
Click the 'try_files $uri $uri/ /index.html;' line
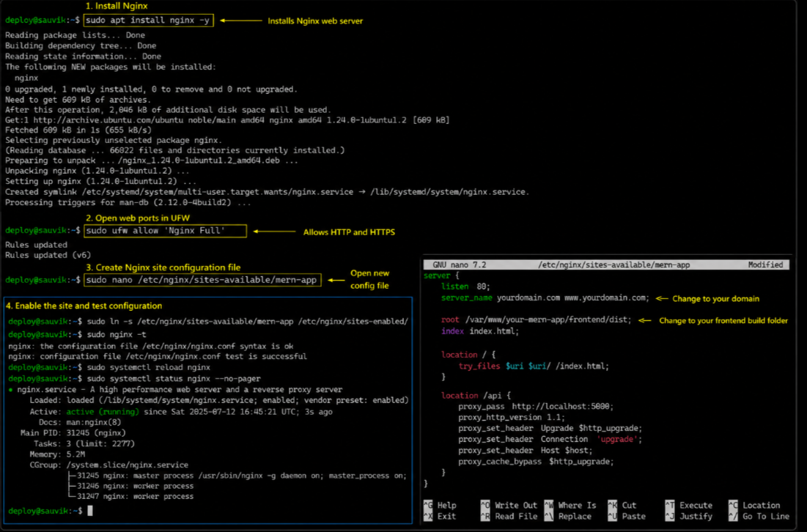pos(534,366)
